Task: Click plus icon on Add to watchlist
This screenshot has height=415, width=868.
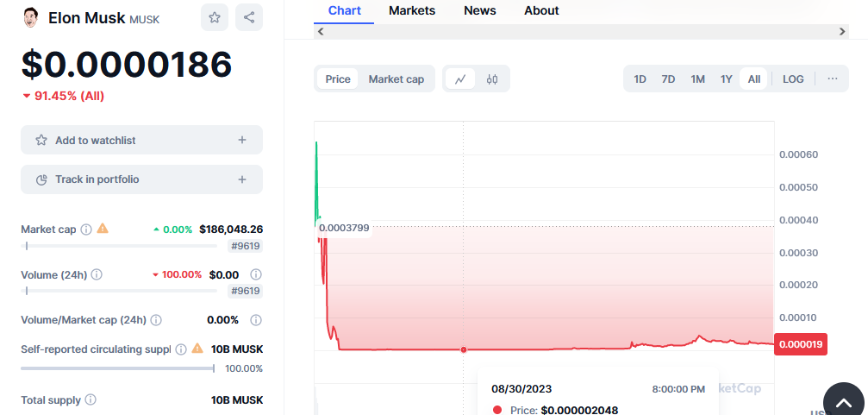Action: (242, 140)
